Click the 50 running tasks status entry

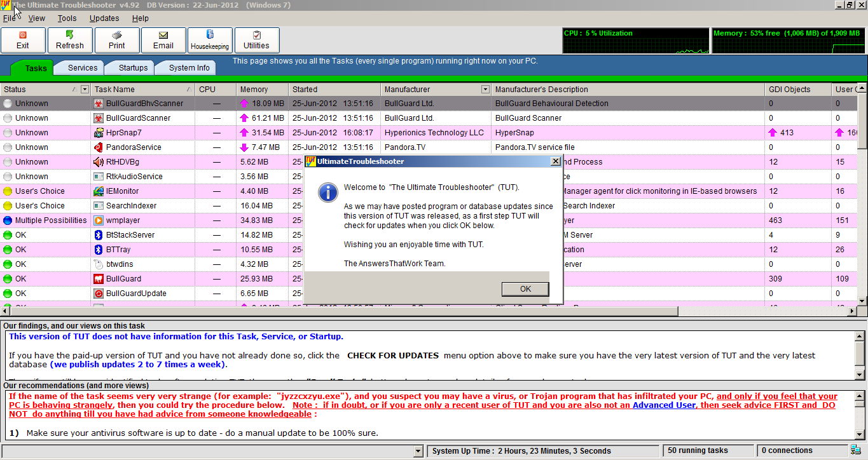tap(708, 450)
